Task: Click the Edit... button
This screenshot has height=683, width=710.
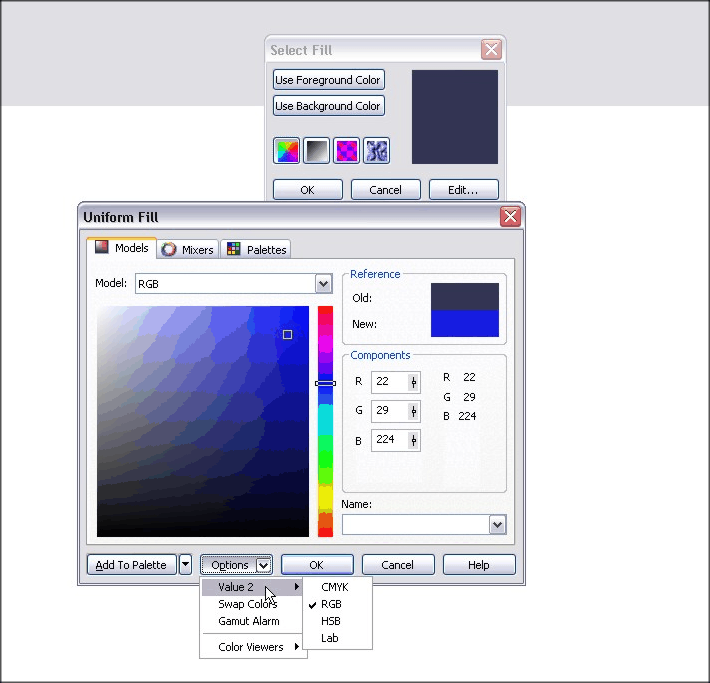Action: (x=463, y=189)
